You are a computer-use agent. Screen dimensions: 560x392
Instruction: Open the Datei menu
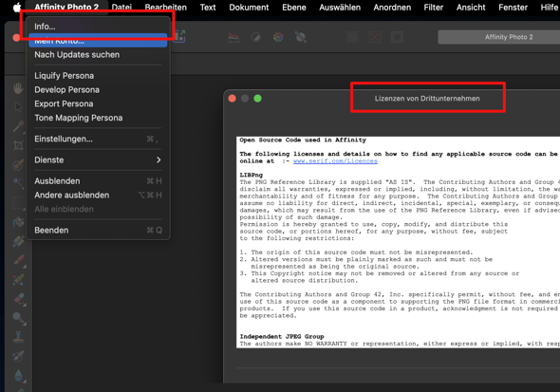[x=121, y=8]
